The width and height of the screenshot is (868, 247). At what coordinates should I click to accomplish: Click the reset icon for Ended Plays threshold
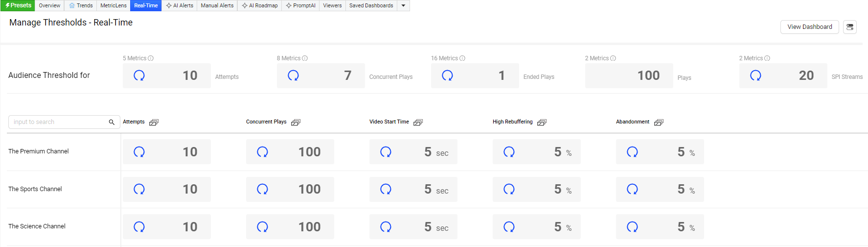click(x=447, y=75)
